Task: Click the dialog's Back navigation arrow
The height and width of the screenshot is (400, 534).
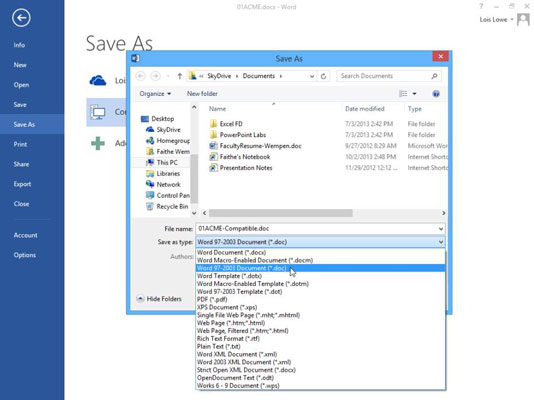Action: click(141, 76)
